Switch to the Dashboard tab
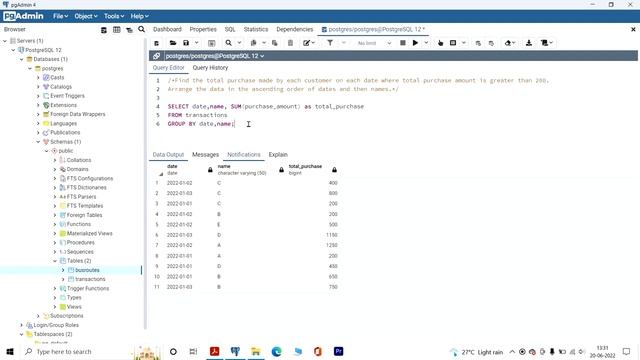The width and height of the screenshot is (640, 360). pyautogui.click(x=167, y=29)
